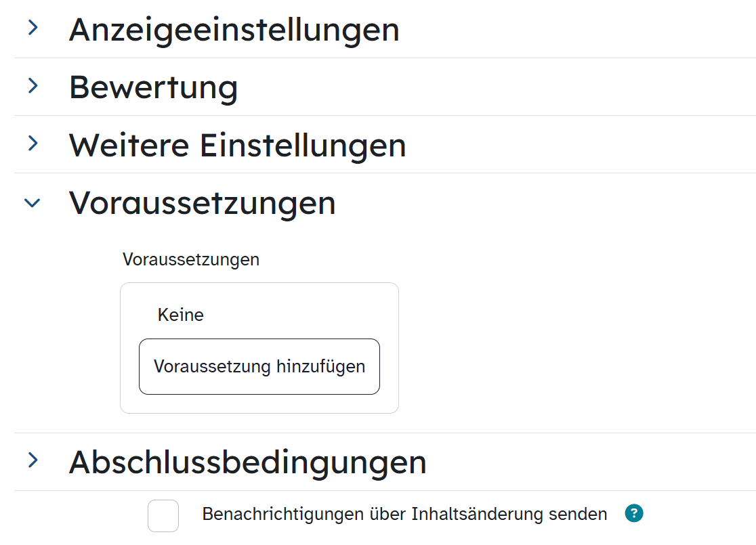Expand the Anzeigeeinstellungen section chevron
This screenshot has height=545, width=756.
pyautogui.click(x=32, y=28)
